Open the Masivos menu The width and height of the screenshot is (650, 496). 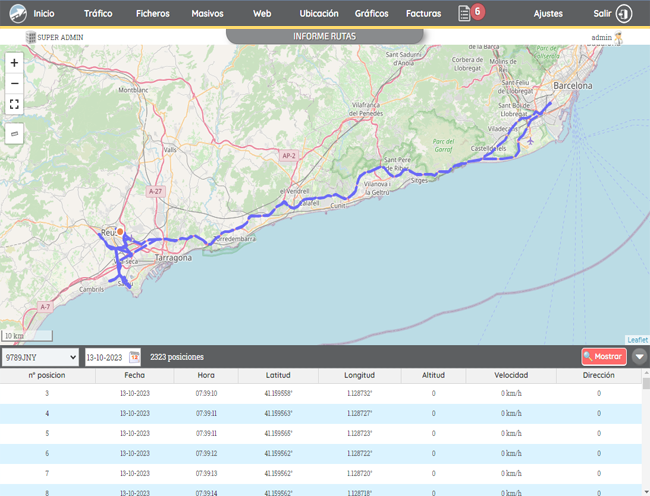(207, 14)
